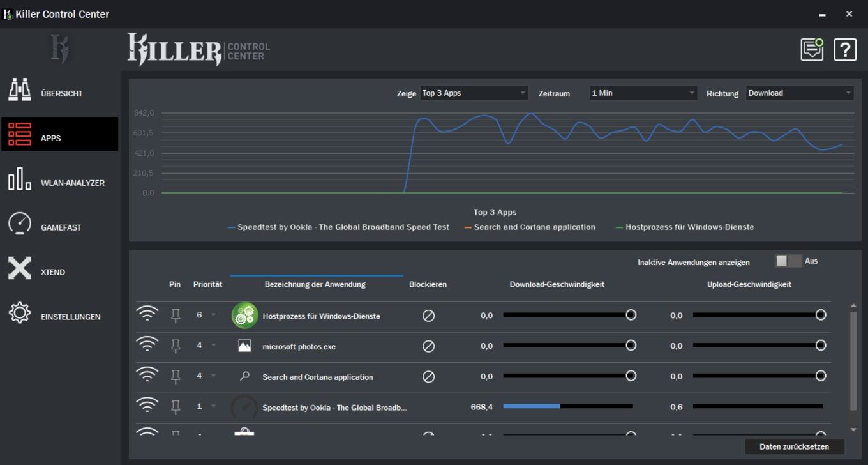Open the Zeitraum 1 Min dropdown
Viewport: 868px width, 465px height.
point(643,93)
